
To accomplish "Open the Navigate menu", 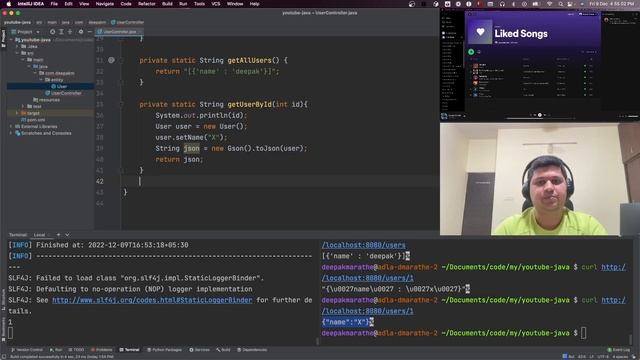I will click(x=104, y=4).
